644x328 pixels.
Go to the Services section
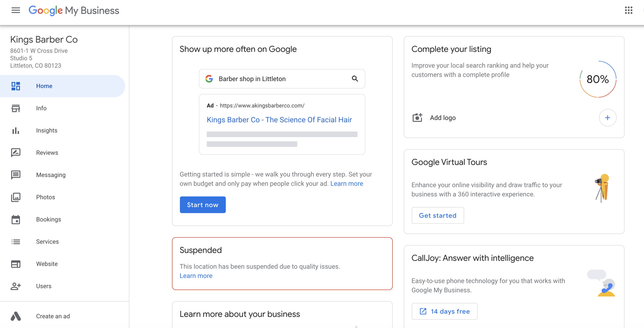click(47, 242)
